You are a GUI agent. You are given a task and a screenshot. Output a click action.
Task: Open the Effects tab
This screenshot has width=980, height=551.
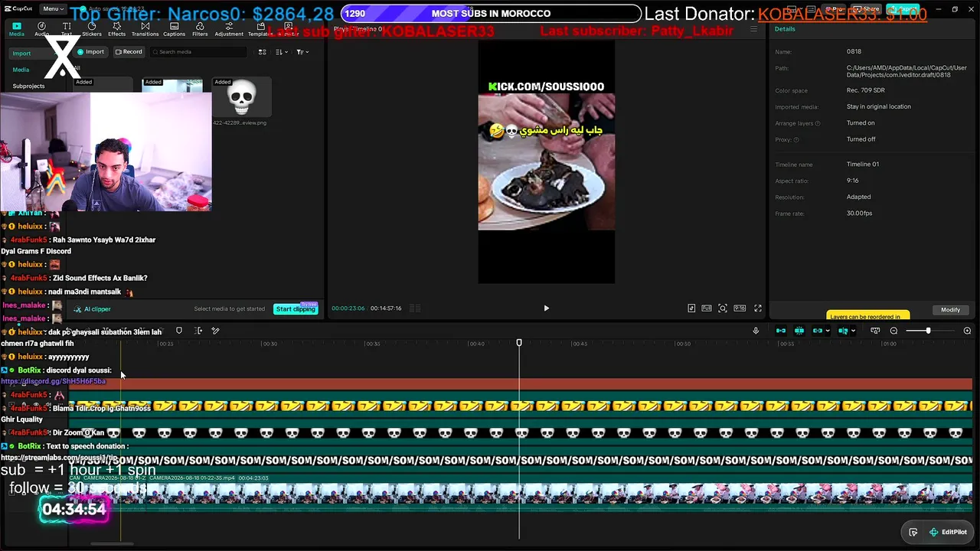point(117,29)
